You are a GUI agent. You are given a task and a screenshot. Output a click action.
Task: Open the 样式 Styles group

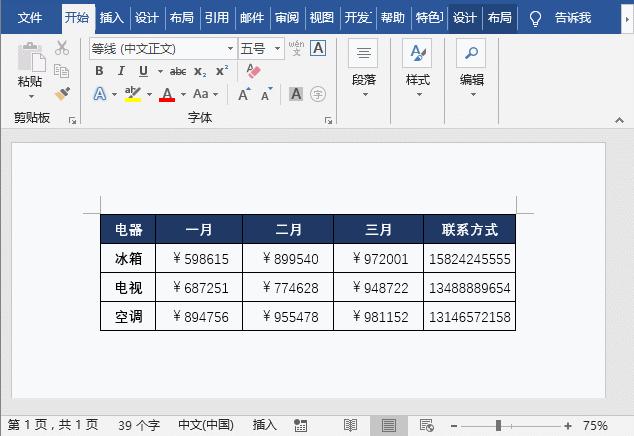(418, 69)
